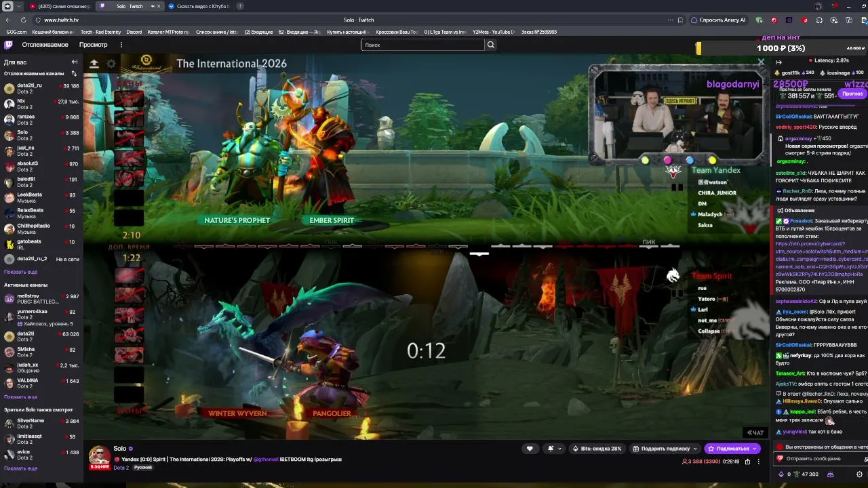Open the GOG.com bookmark
Viewport: 868px width, 488px height.
point(16,32)
